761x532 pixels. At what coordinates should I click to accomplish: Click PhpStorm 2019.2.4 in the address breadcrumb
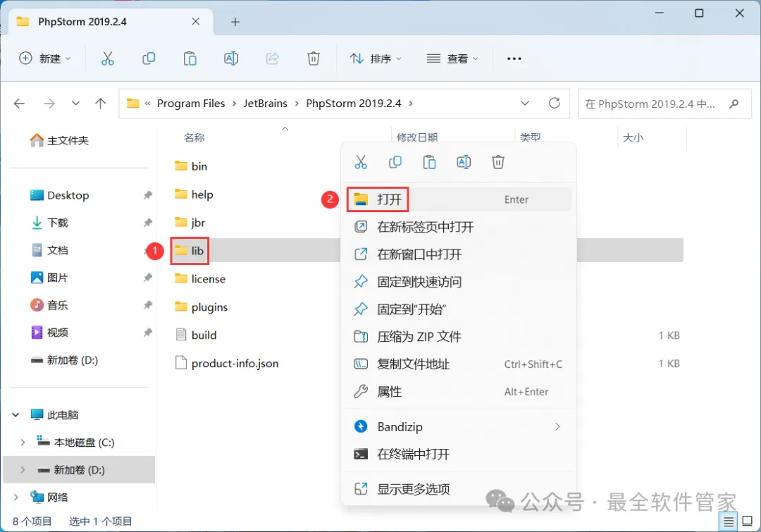[x=353, y=104]
